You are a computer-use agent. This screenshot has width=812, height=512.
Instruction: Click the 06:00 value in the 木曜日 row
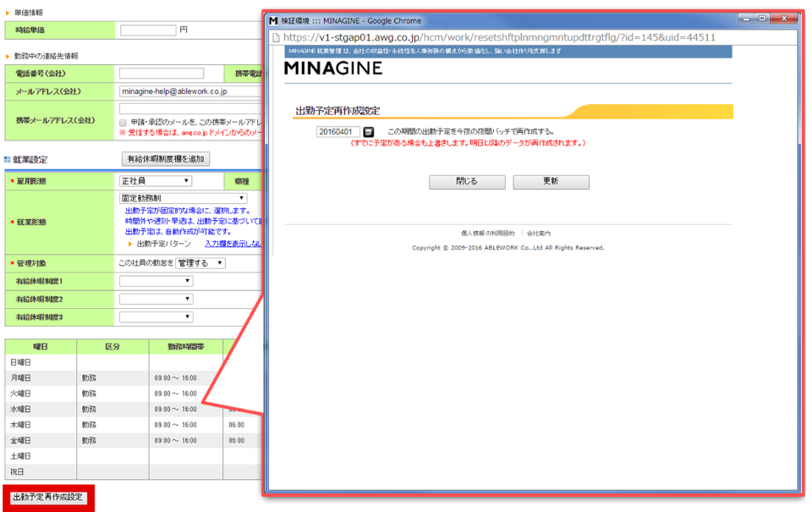click(237, 425)
